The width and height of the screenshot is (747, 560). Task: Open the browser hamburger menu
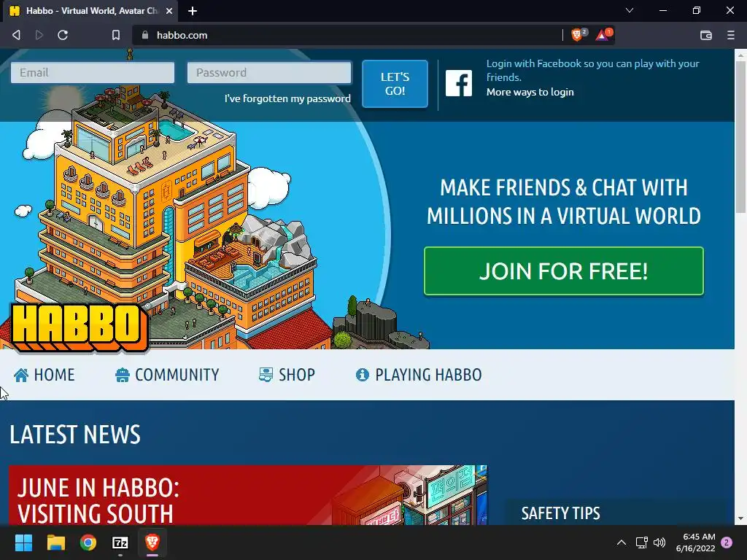tap(731, 35)
